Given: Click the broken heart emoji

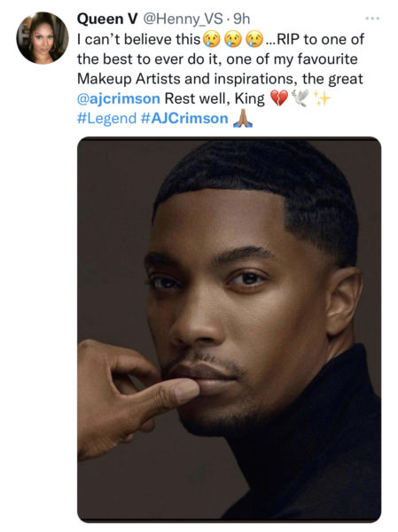Looking at the screenshot, I should click(278, 98).
